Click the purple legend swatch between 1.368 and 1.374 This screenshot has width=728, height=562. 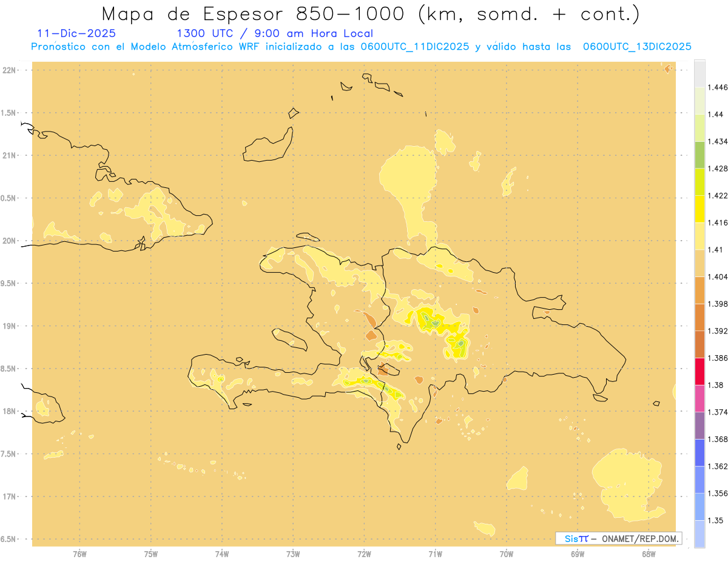point(699,426)
